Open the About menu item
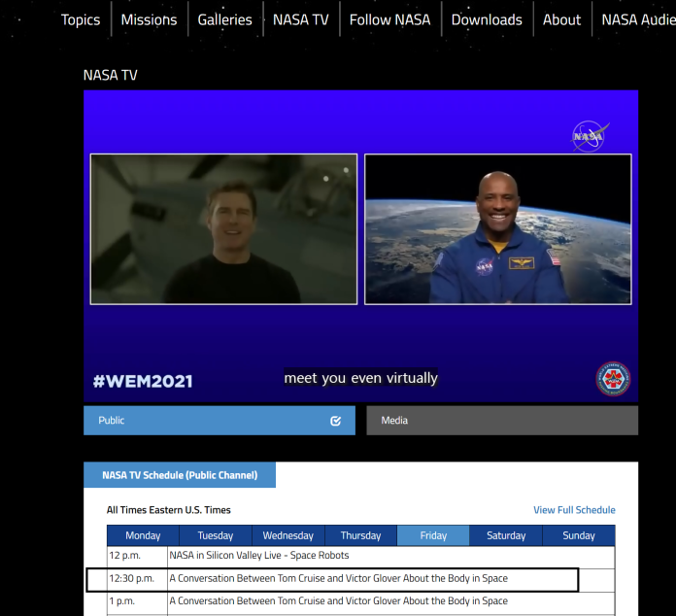 (561, 19)
